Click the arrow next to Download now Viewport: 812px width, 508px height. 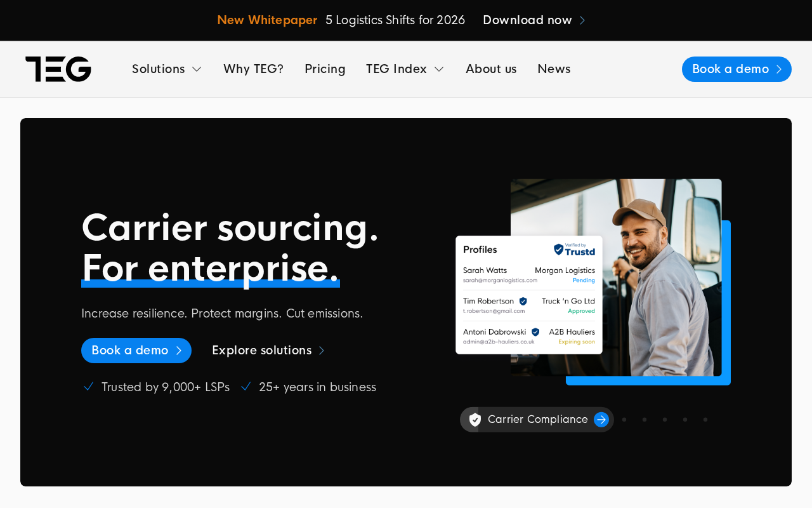582,20
